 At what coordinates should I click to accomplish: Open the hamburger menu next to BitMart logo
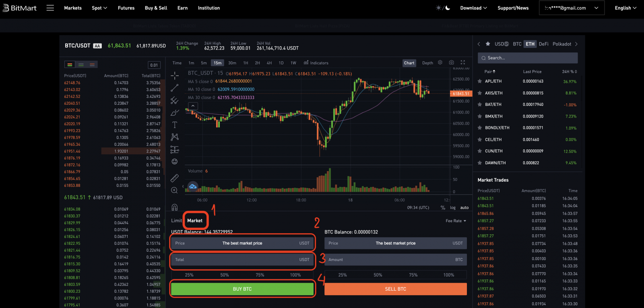50,8
